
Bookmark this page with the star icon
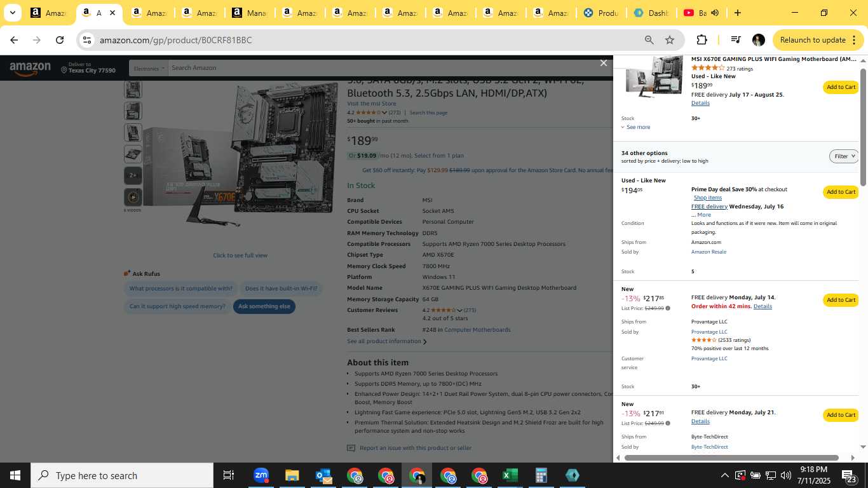pos(670,40)
